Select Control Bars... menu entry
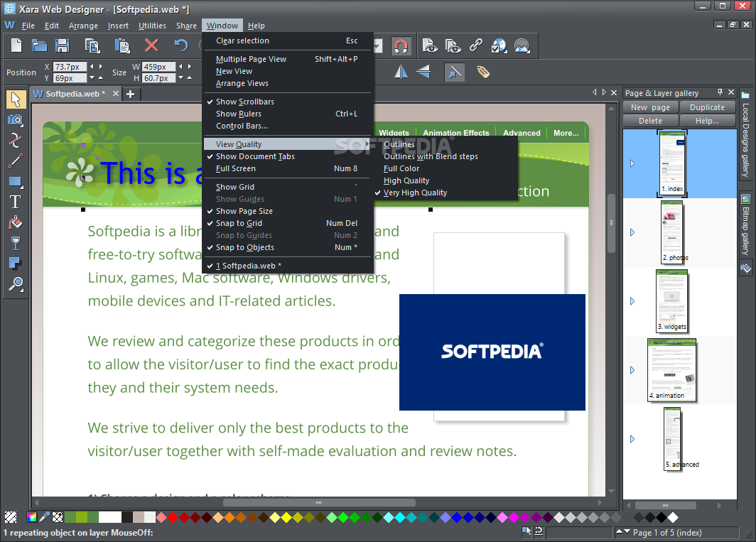This screenshot has width=756, height=542. pos(287,126)
